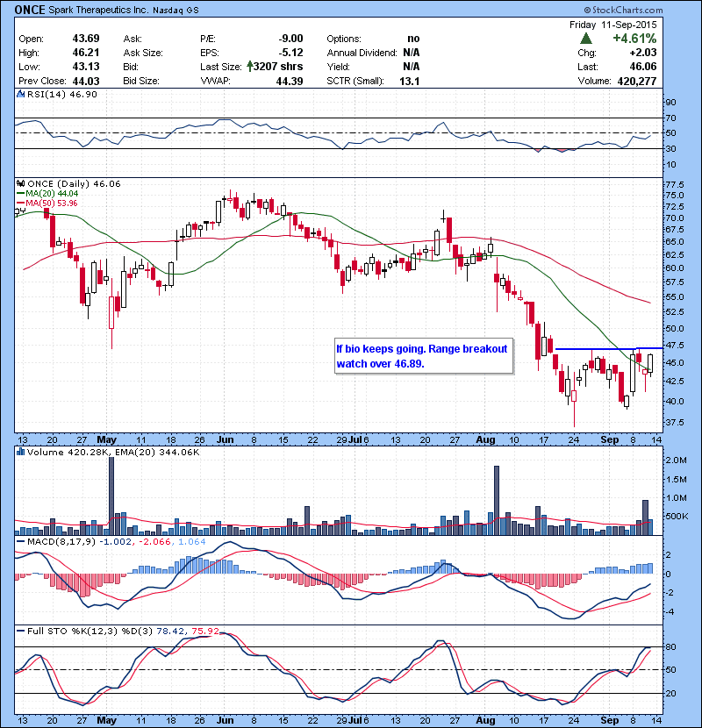
Task: Click the Nasdaq GS exchange label
Action: (x=175, y=11)
